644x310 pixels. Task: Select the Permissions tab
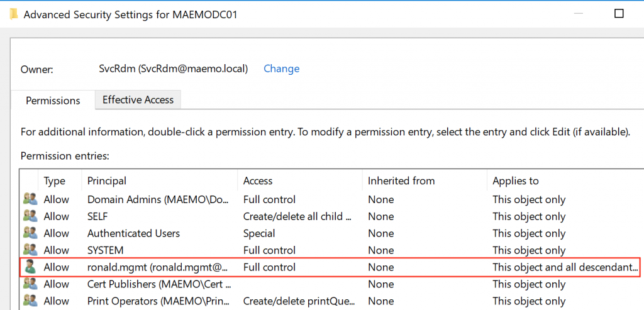point(53,101)
